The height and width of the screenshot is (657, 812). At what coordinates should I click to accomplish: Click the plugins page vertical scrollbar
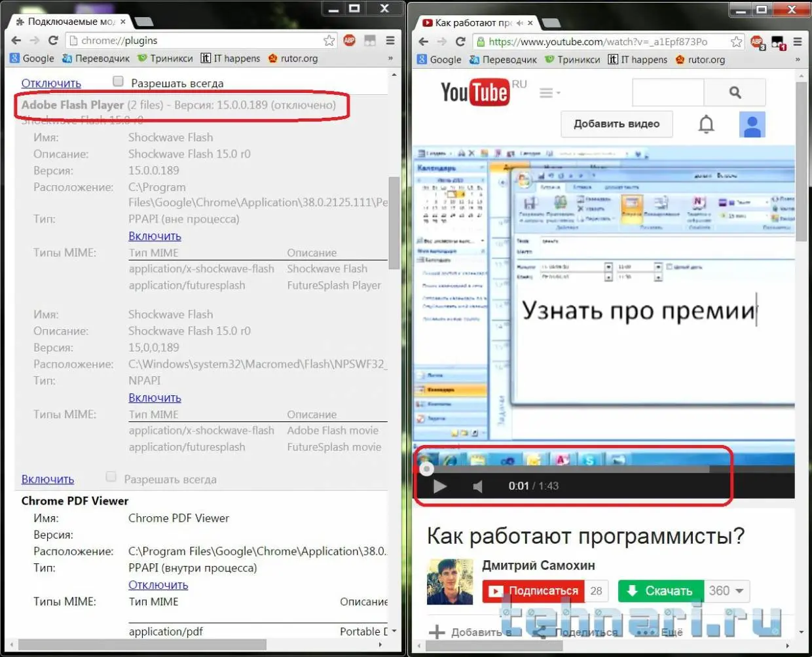pyautogui.click(x=394, y=222)
